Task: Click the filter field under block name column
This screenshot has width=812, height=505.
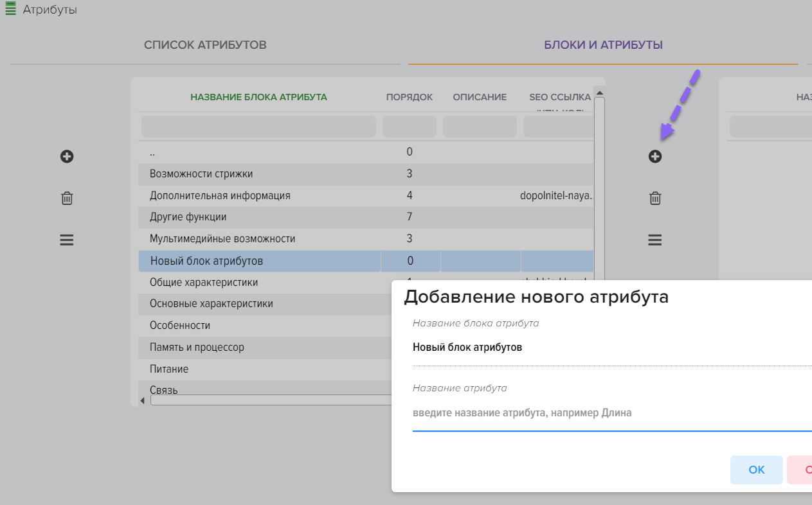Action: 258,126
